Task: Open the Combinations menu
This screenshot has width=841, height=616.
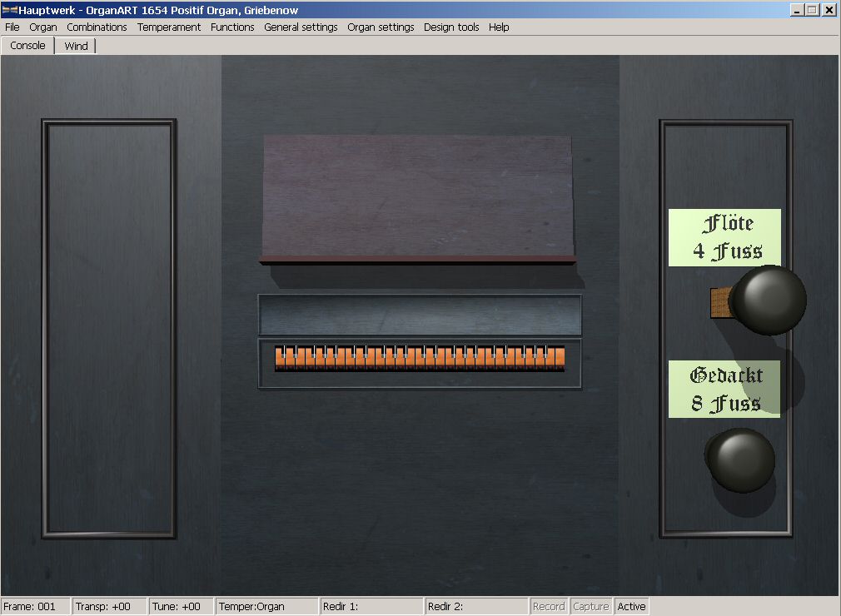Action: [97, 27]
